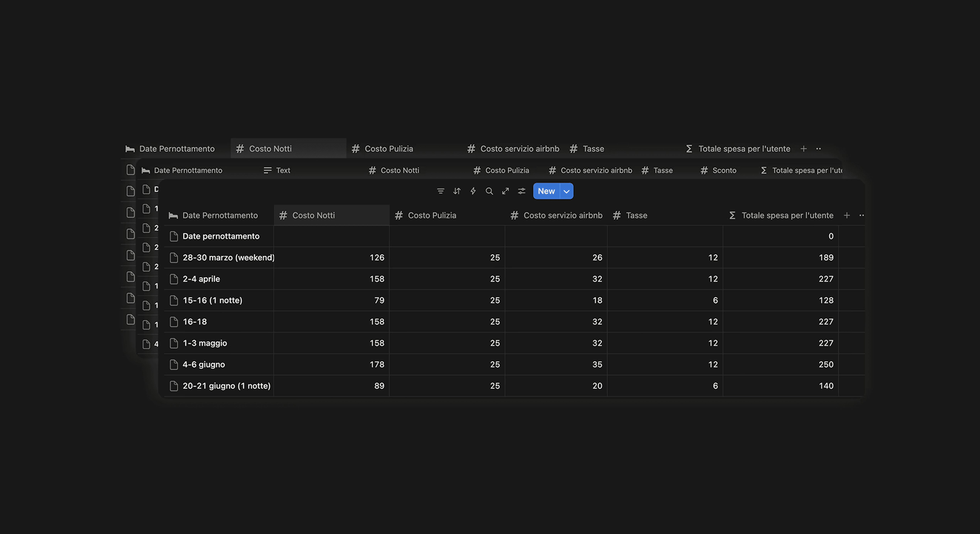Click the plus icon in the topmost table header

click(x=803, y=149)
